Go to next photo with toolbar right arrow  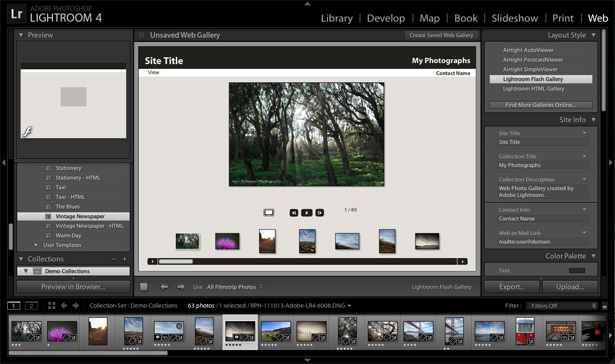180,287
